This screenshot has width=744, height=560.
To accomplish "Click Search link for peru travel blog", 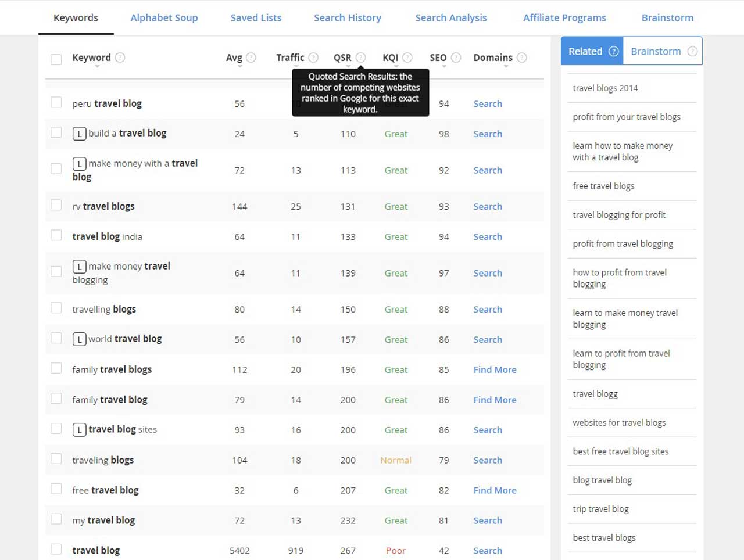I will (x=488, y=104).
